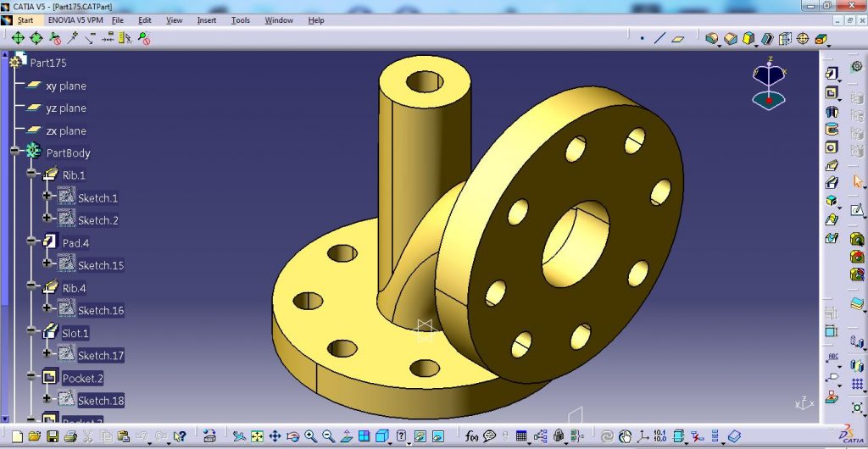This screenshot has width=868, height=449.
Task: Switch to Isometric View cube icon
Action: tap(382, 436)
